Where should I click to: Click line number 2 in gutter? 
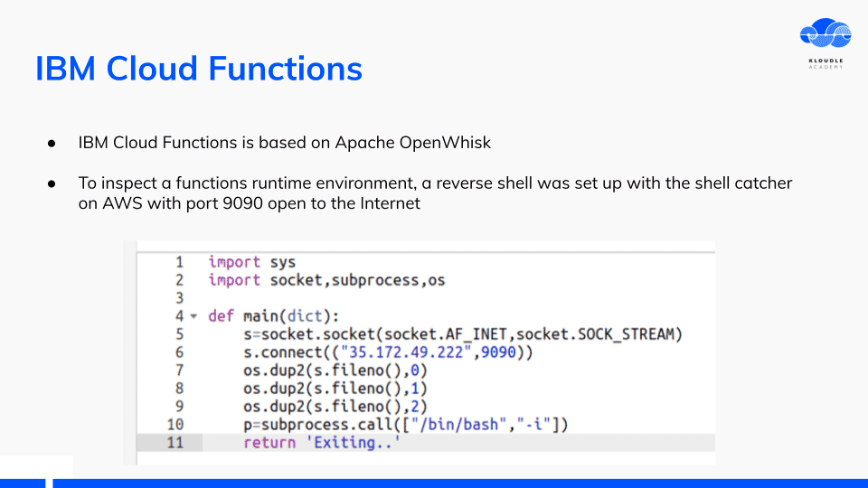[x=179, y=280]
